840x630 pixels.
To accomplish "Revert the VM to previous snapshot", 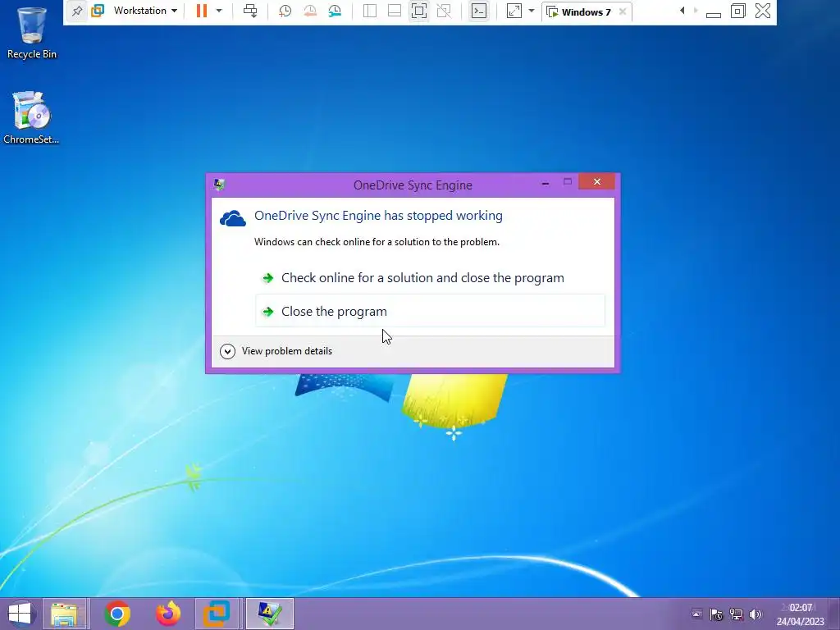I will coord(309,11).
